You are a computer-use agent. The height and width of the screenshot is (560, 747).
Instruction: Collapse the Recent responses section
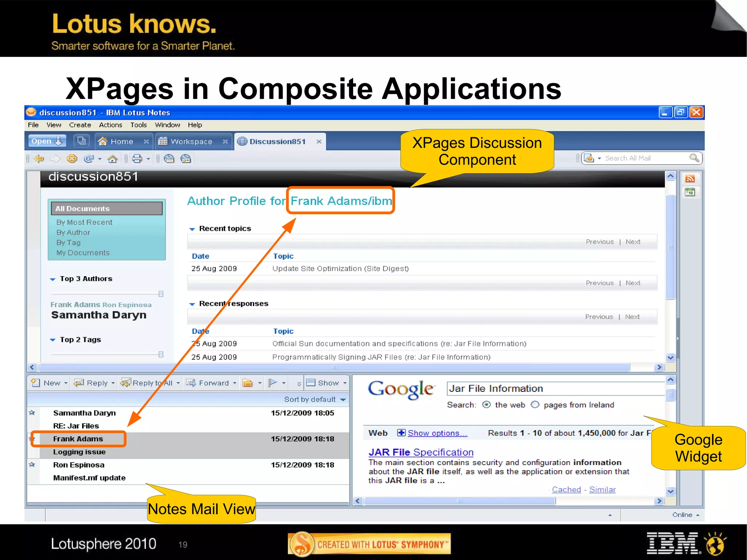pos(192,304)
